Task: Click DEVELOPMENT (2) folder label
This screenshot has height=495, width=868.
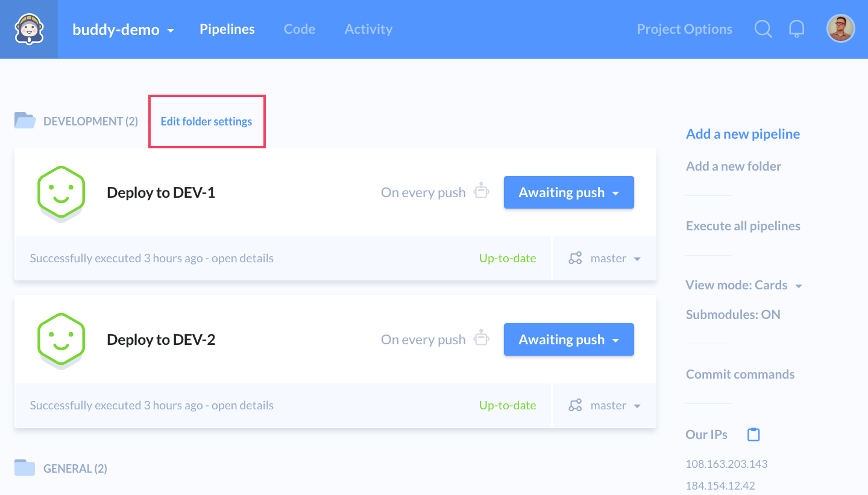Action: click(90, 121)
